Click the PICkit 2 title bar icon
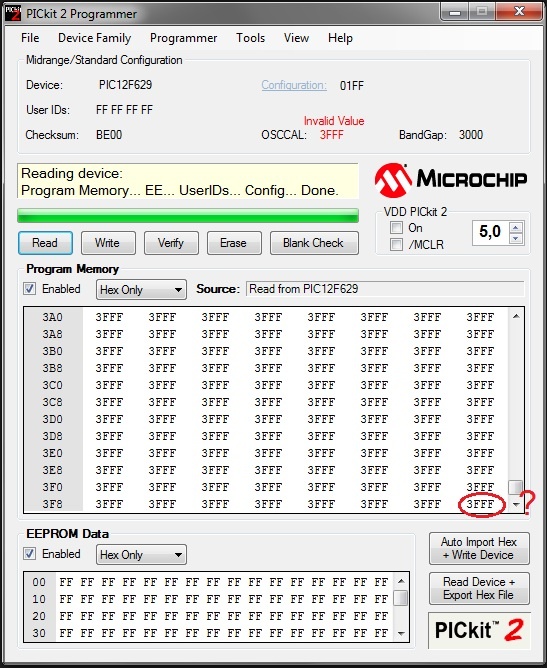 tap(12, 13)
